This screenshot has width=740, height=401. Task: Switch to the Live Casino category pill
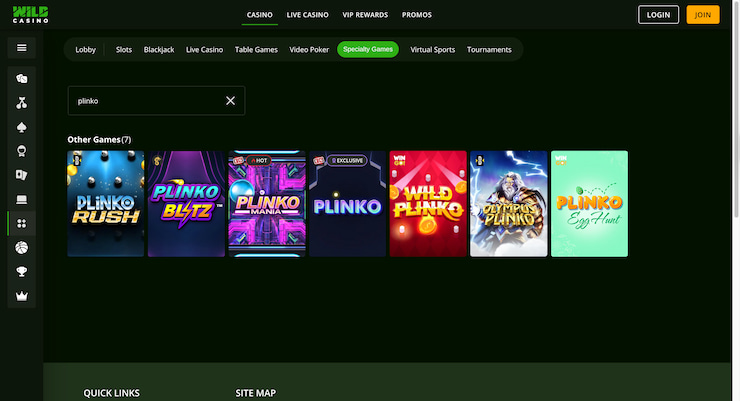[x=204, y=50]
